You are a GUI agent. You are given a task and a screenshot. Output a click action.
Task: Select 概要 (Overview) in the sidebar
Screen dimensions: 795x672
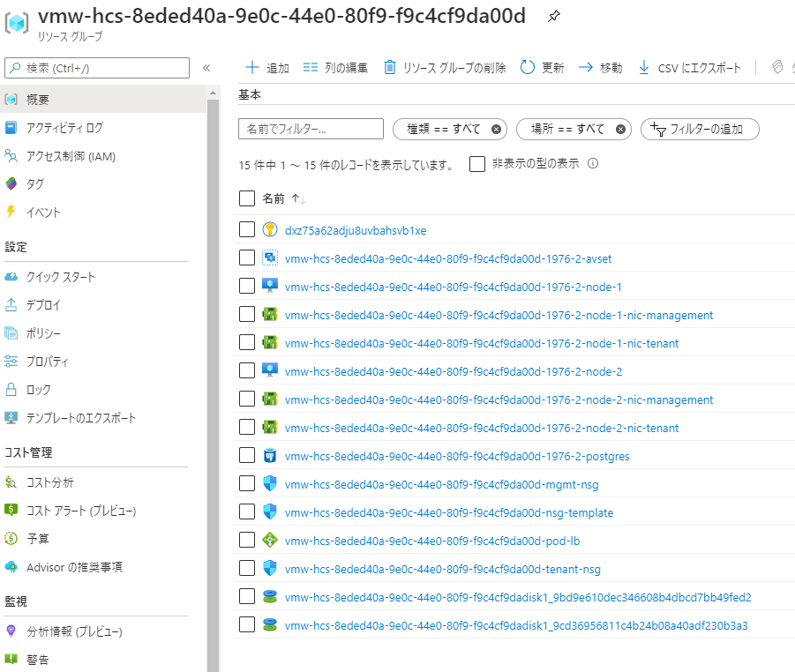pos(103,100)
